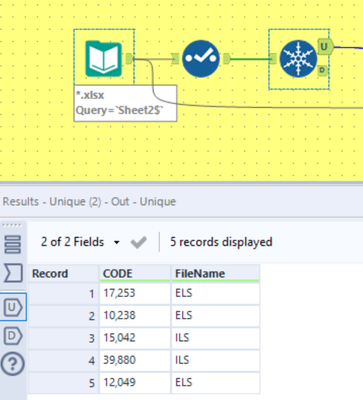Select CODE cell 15,042

pos(135,338)
